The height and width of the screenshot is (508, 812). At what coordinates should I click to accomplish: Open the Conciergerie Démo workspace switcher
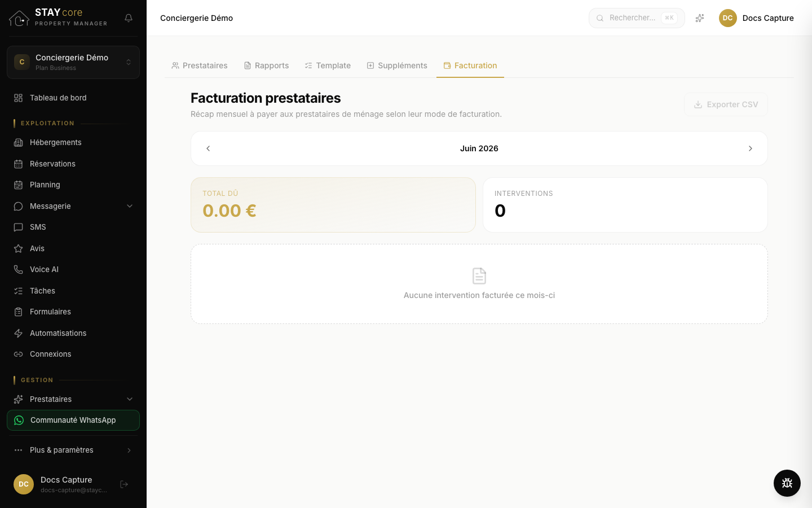(x=73, y=62)
